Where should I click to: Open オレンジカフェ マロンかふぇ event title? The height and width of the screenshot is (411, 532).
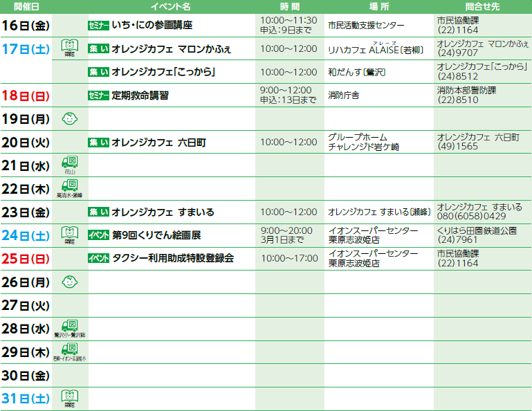171,49
